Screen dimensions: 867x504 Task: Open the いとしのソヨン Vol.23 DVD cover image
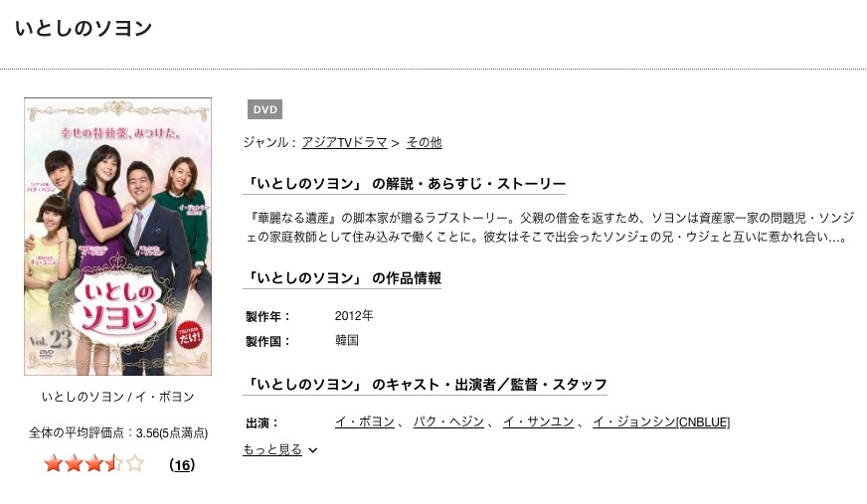point(117,237)
